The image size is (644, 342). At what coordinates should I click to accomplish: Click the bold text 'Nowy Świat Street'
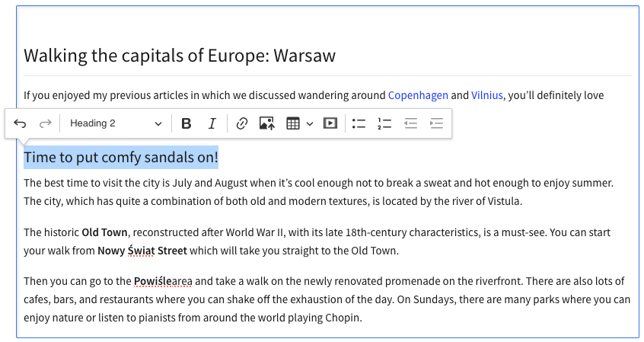pyautogui.click(x=142, y=251)
